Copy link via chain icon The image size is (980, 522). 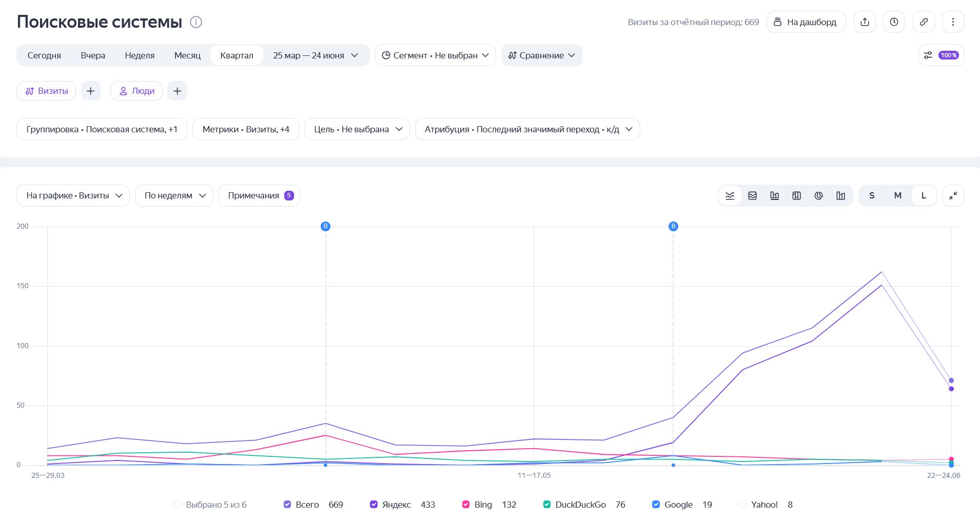(x=924, y=22)
